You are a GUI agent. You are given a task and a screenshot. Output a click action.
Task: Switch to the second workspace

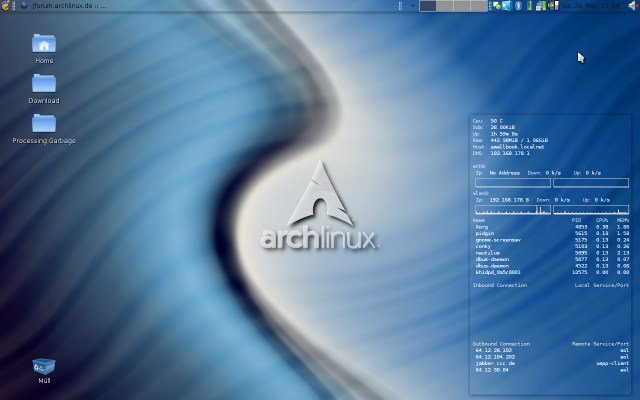pos(445,6)
